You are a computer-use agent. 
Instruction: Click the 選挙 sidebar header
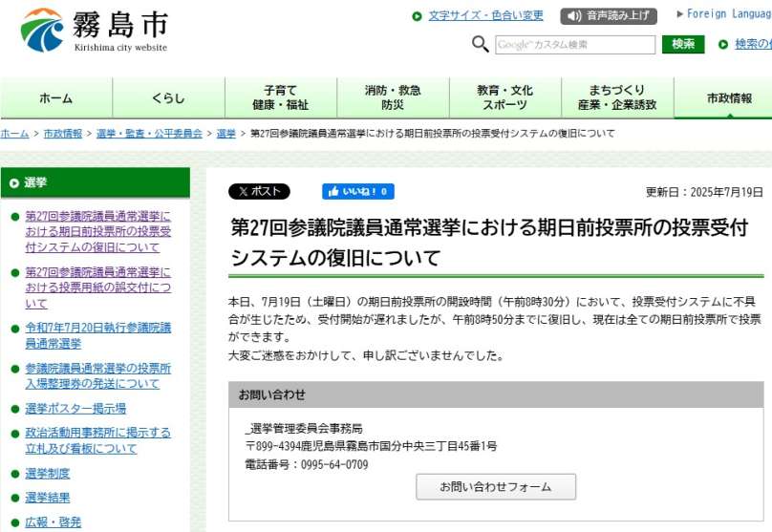(x=95, y=182)
